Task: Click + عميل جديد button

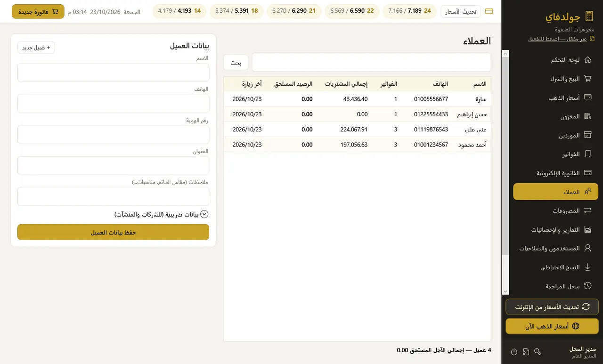Action: click(x=36, y=48)
